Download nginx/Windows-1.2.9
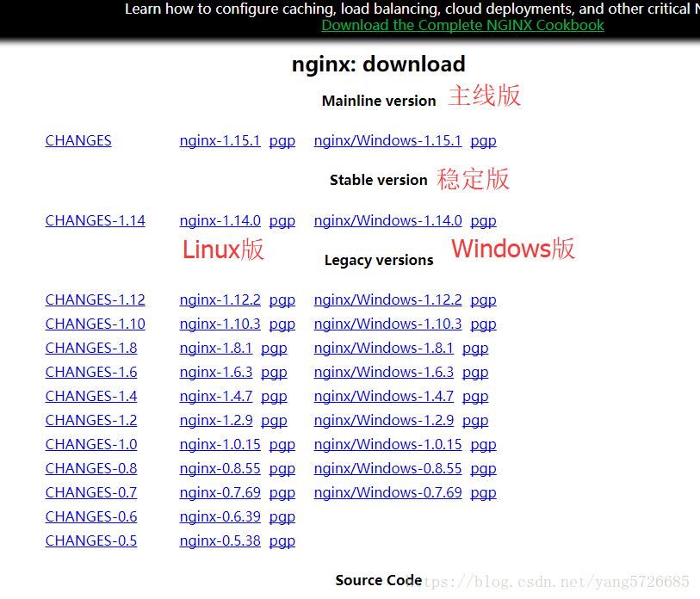Viewport: 700px width, 599px height. click(x=384, y=421)
